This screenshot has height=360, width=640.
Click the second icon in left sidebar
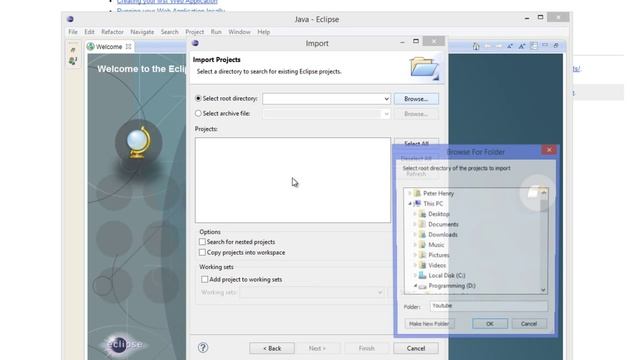pyautogui.click(x=73, y=61)
